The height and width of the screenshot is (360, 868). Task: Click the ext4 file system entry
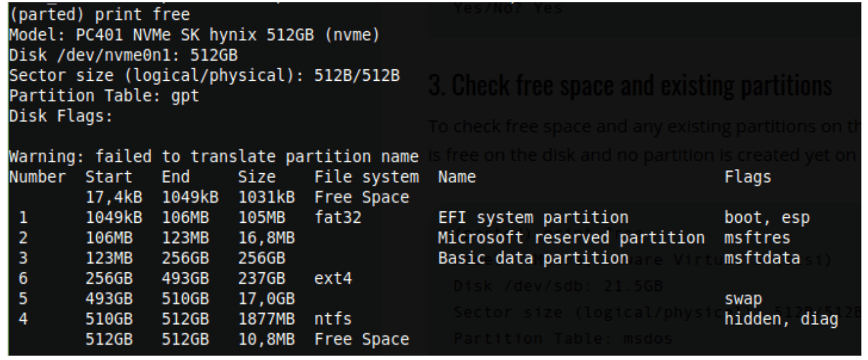333,279
